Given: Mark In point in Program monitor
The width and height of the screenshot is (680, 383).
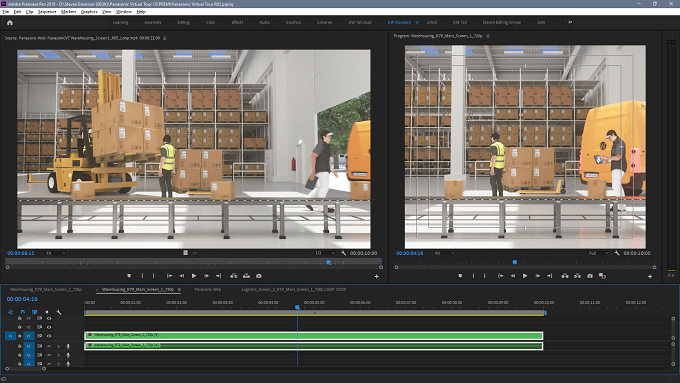Looking at the screenshot, I should click(x=473, y=276).
